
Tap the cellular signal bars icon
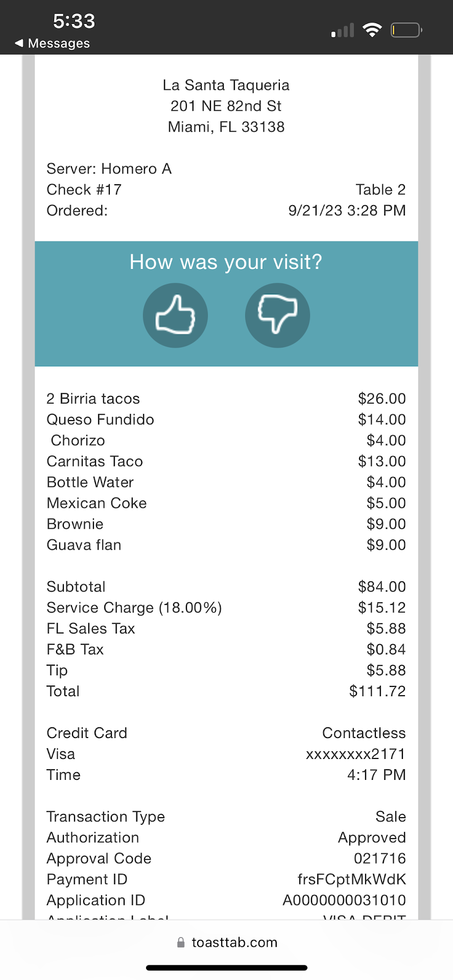[x=343, y=31]
